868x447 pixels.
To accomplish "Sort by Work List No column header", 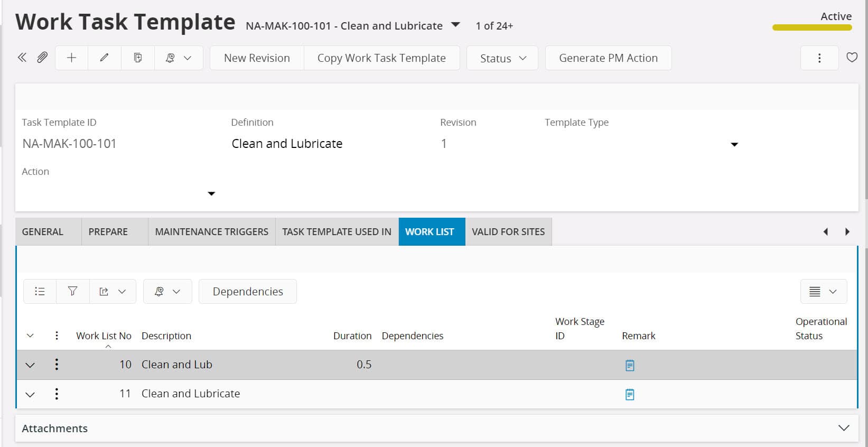I will pyautogui.click(x=104, y=336).
